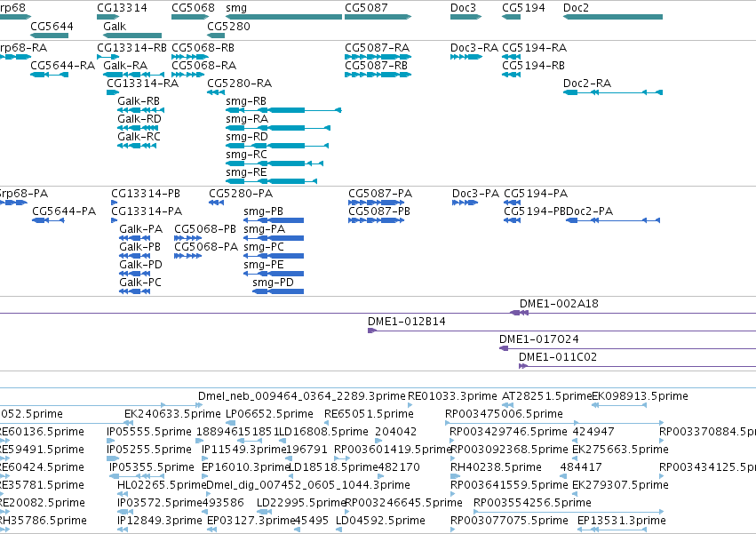Click transcript Doc3-RA
Image resolution: width=756 pixels, height=534 pixels.
pos(466,57)
